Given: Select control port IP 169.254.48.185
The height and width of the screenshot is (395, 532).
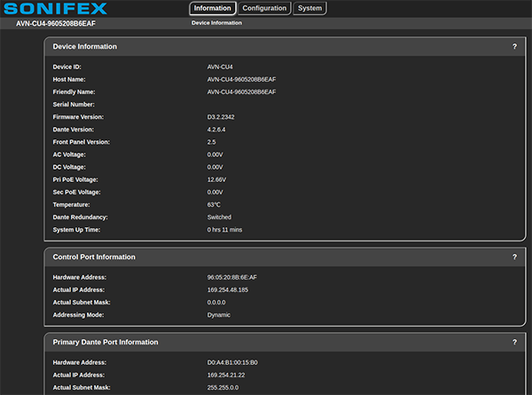Looking at the screenshot, I should pos(228,290).
